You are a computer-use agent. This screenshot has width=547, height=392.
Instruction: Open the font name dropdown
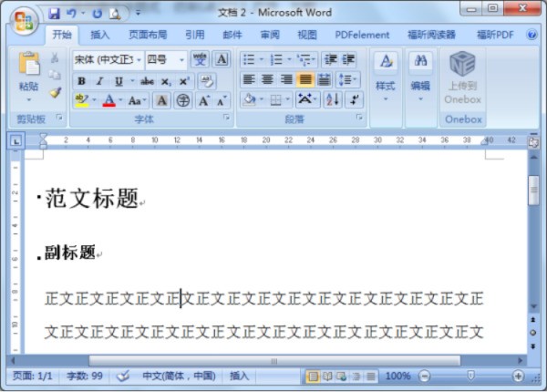pyautogui.click(x=139, y=60)
